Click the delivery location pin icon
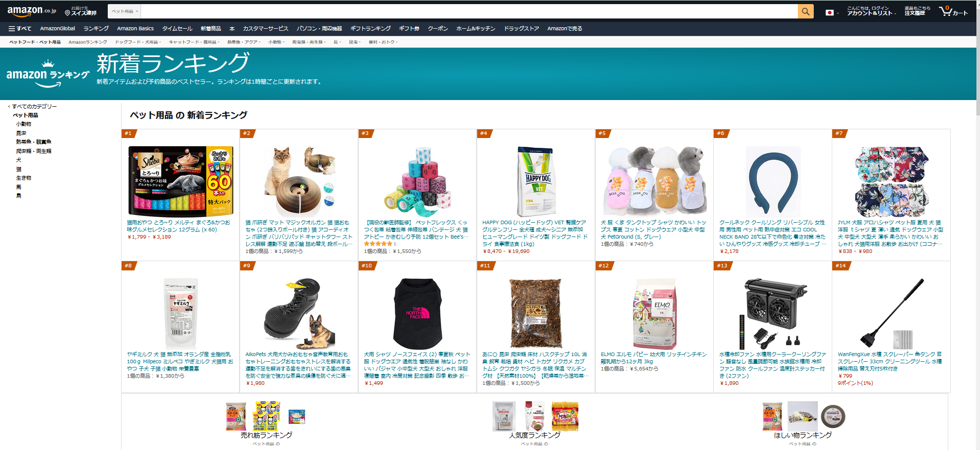Screen dimensions: 980x450 point(68,12)
